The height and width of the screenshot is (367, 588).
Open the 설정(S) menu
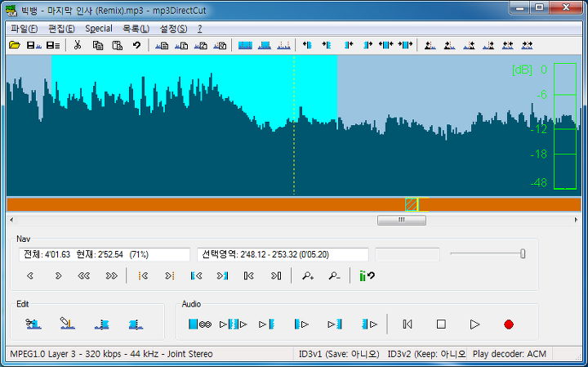[173, 29]
